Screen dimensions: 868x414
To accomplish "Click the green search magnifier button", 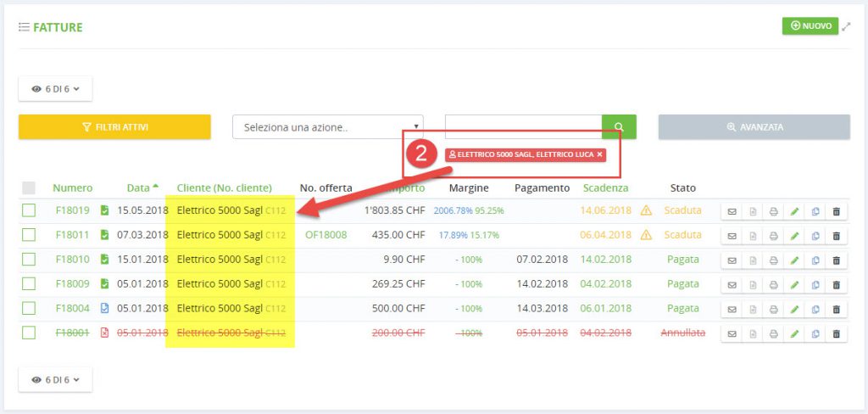I will pyautogui.click(x=619, y=127).
